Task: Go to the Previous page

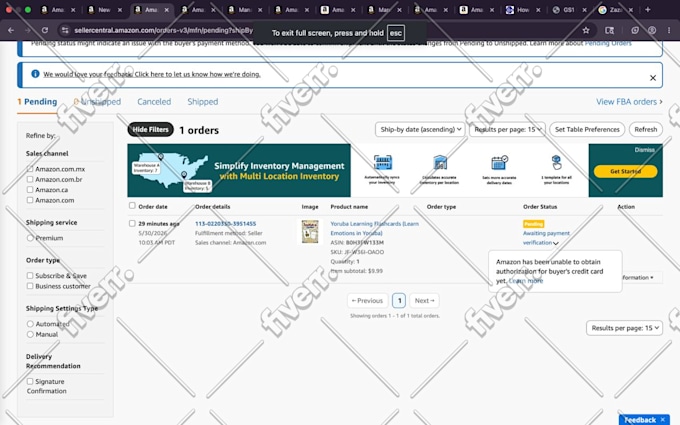Action: click(367, 300)
